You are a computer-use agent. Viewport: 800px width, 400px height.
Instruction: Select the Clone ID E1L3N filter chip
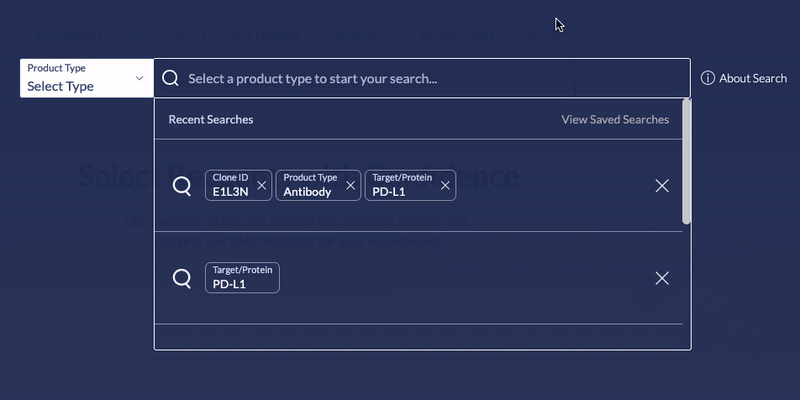tap(238, 185)
